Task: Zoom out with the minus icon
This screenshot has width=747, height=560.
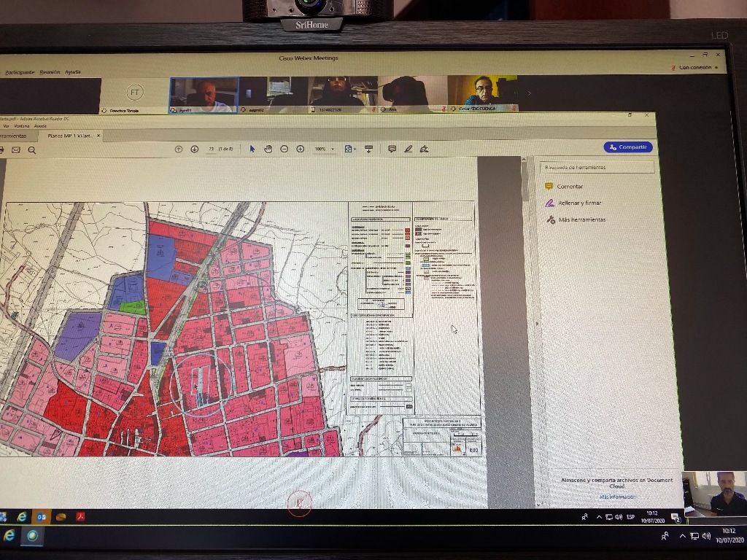Action: [x=285, y=149]
